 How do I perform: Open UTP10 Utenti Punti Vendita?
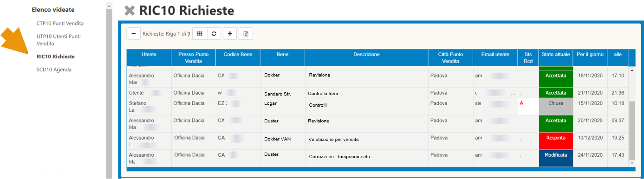point(59,40)
